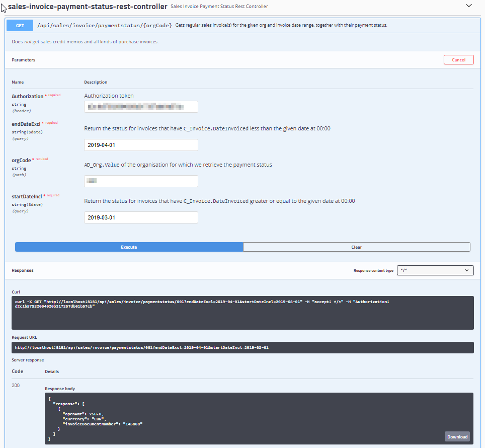Click the endDateExcl parameter name
This screenshot has height=448, width=485.
(x=26, y=124)
